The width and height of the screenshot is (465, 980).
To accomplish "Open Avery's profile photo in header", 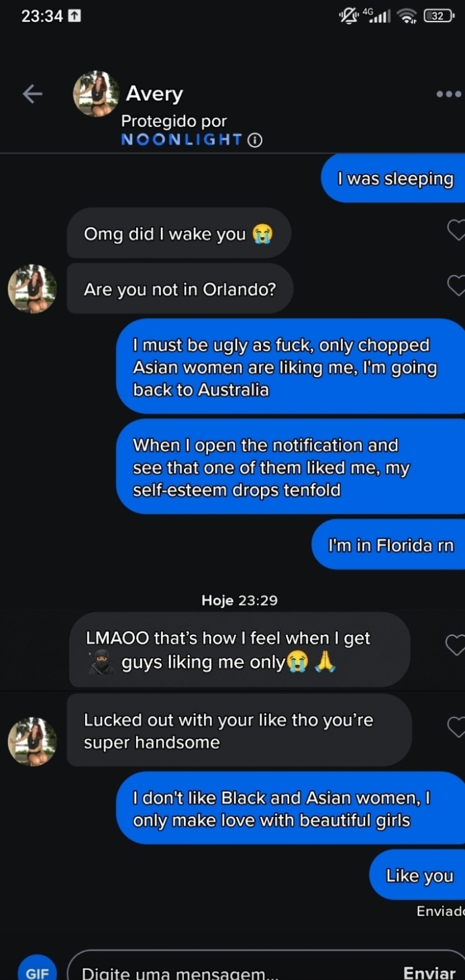I will tap(96, 94).
